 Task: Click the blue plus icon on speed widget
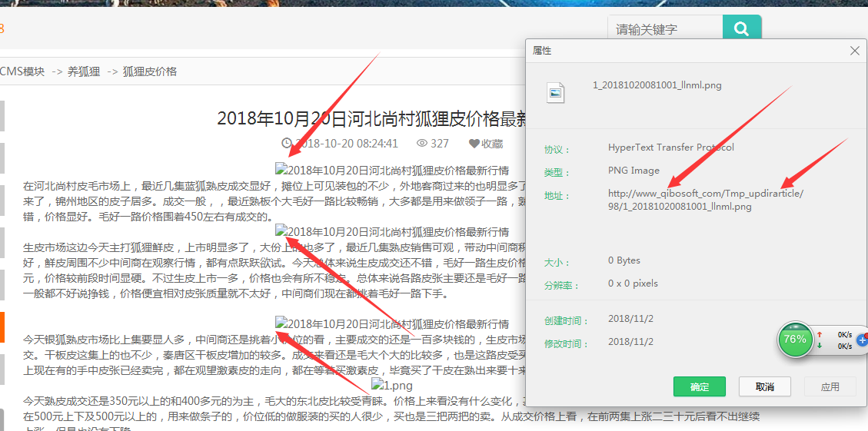[862, 340]
